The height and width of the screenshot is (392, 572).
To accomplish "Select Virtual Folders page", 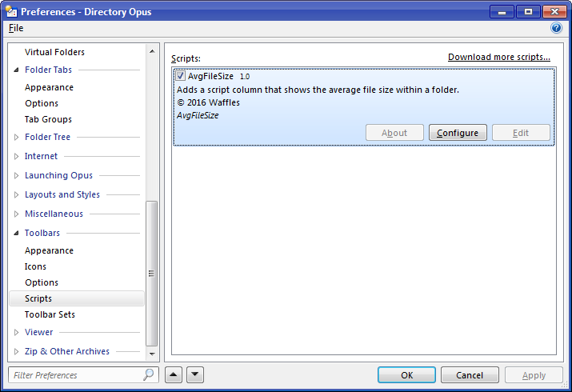I will click(x=54, y=52).
